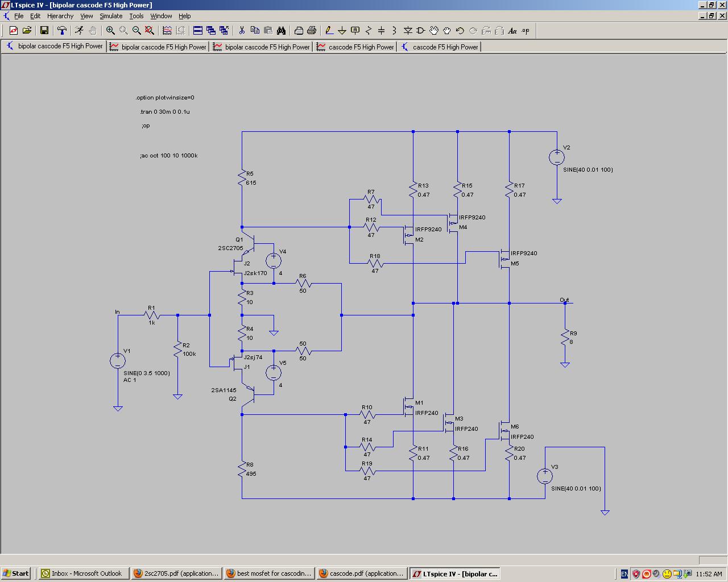
Task: Switch to cascode F5 High Power plot tab
Action: [x=355, y=47]
